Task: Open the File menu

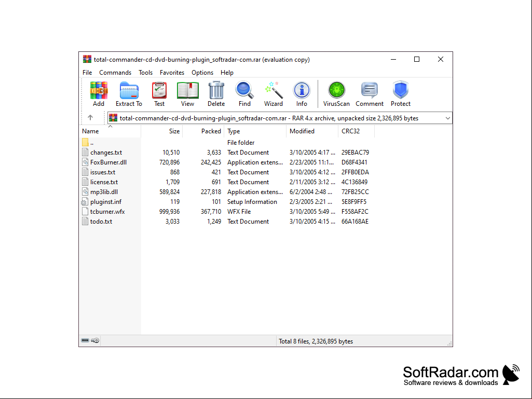Action: 87,73
